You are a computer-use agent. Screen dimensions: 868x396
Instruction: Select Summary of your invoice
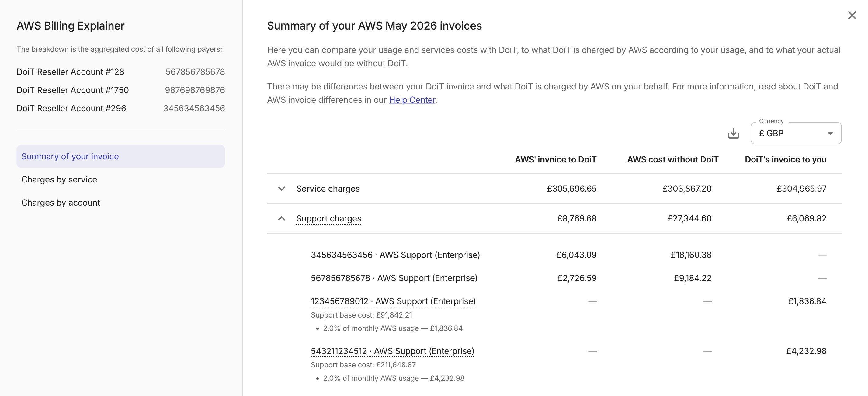[x=121, y=156]
